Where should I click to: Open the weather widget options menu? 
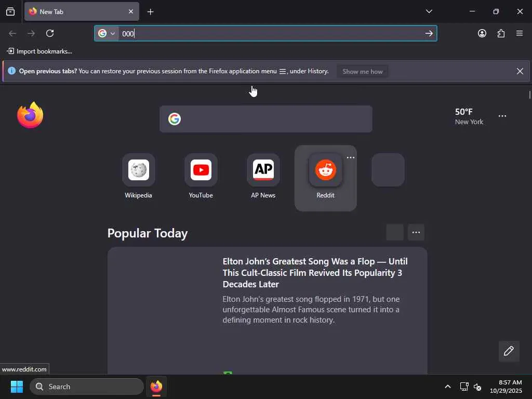click(502, 116)
